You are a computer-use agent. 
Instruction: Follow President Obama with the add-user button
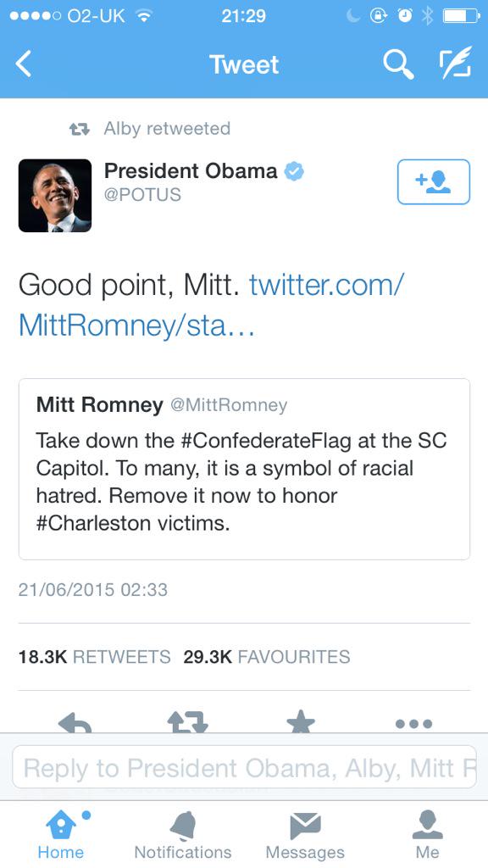pos(434,181)
